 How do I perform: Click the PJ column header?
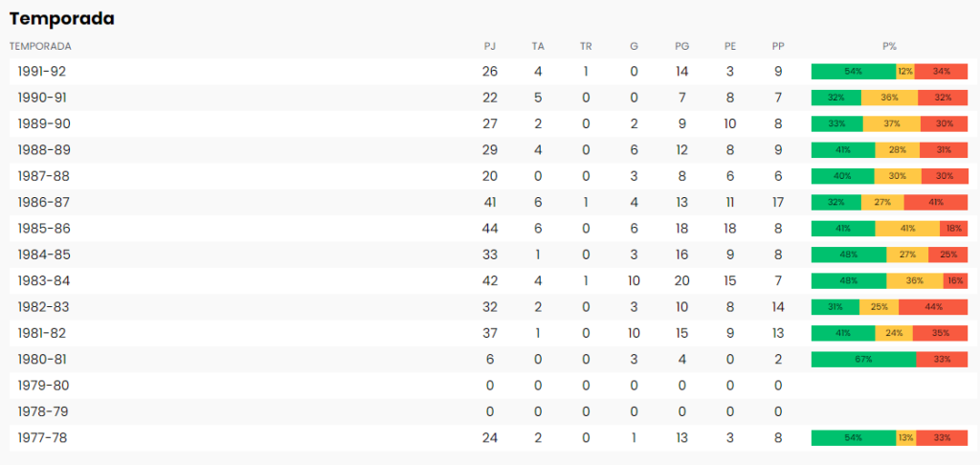pos(490,46)
